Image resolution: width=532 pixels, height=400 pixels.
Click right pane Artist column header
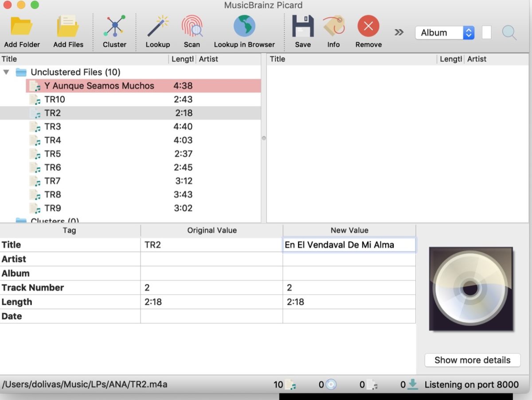coord(497,59)
